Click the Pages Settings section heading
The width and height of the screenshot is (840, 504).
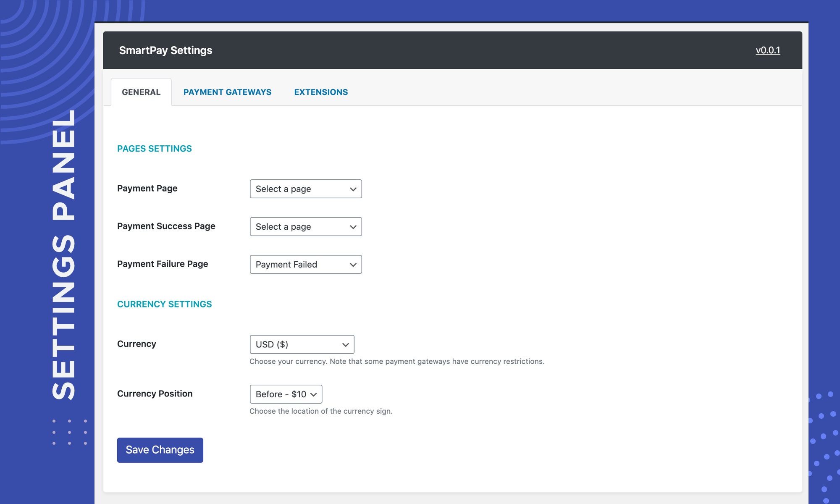coord(154,149)
